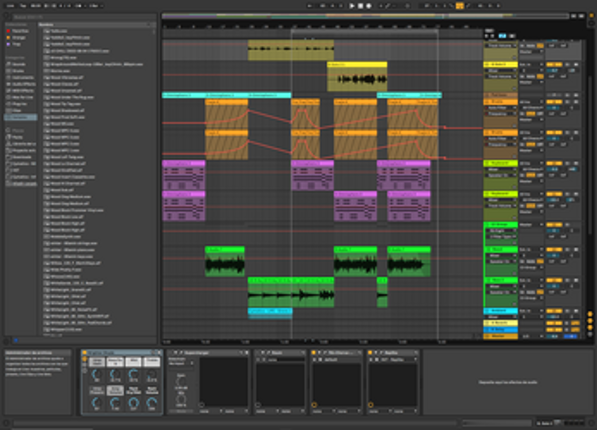
Task: Open the Max for Live category
Action: pyautogui.click(x=20, y=97)
